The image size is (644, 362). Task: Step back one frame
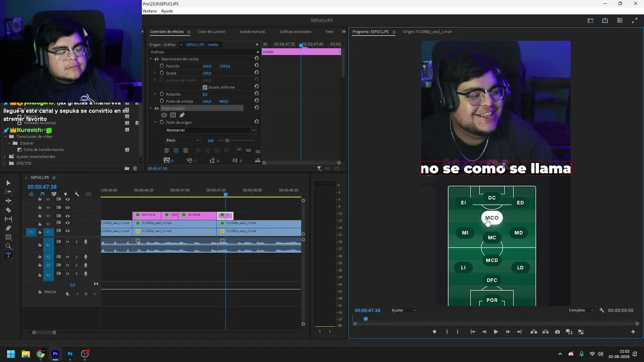coord(484,332)
